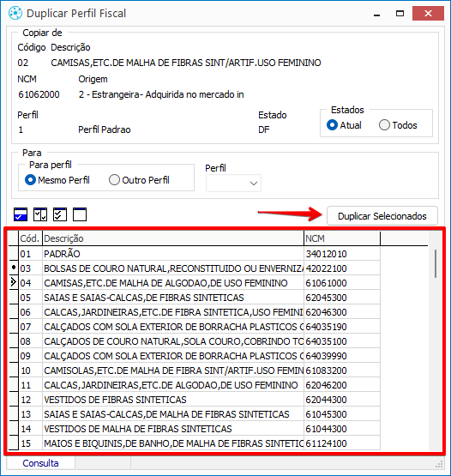Open the Perfil dropdown list
451x476 pixels.
click(233, 183)
